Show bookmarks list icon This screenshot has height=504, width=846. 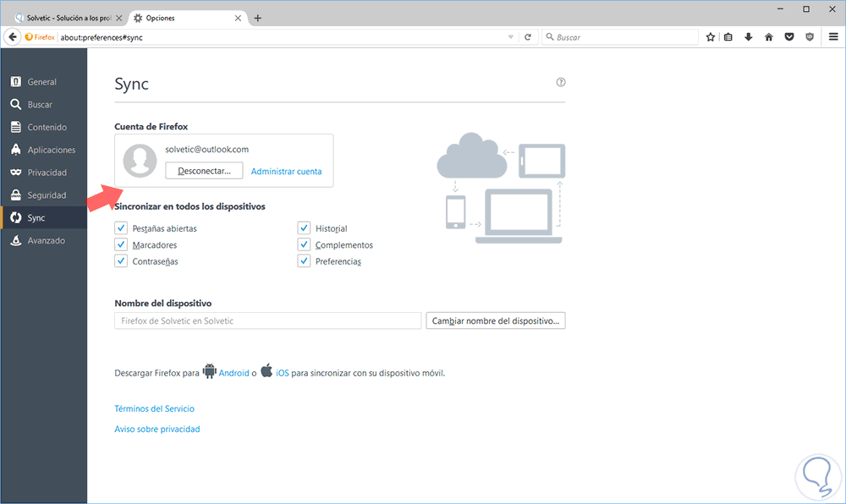(x=728, y=37)
